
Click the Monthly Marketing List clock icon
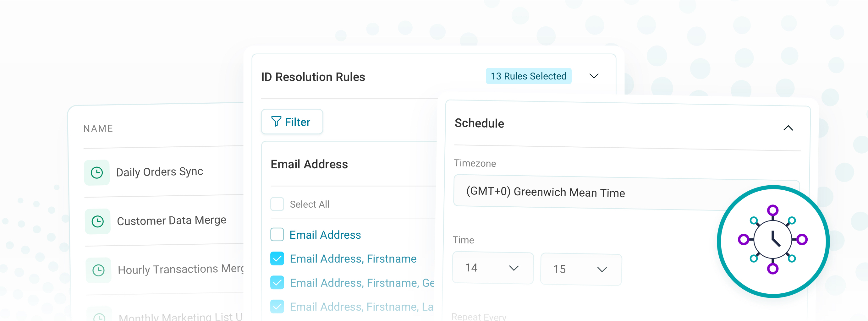(99, 317)
